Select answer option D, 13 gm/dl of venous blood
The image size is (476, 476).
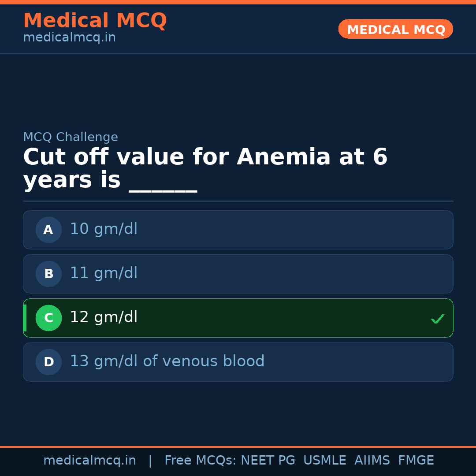pyautogui.click(x=238, y=362)
